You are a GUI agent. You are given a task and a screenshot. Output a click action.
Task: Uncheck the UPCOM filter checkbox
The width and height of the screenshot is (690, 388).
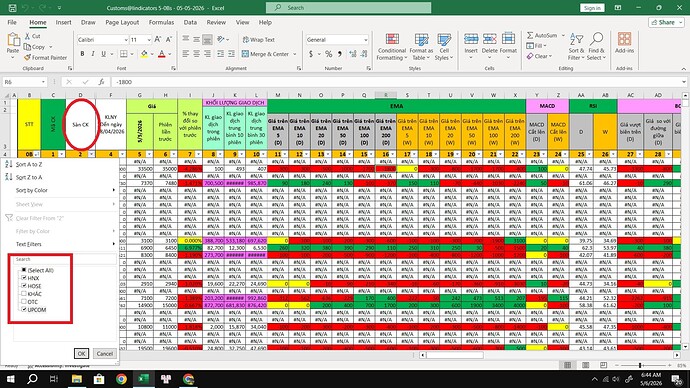point(24,309)
